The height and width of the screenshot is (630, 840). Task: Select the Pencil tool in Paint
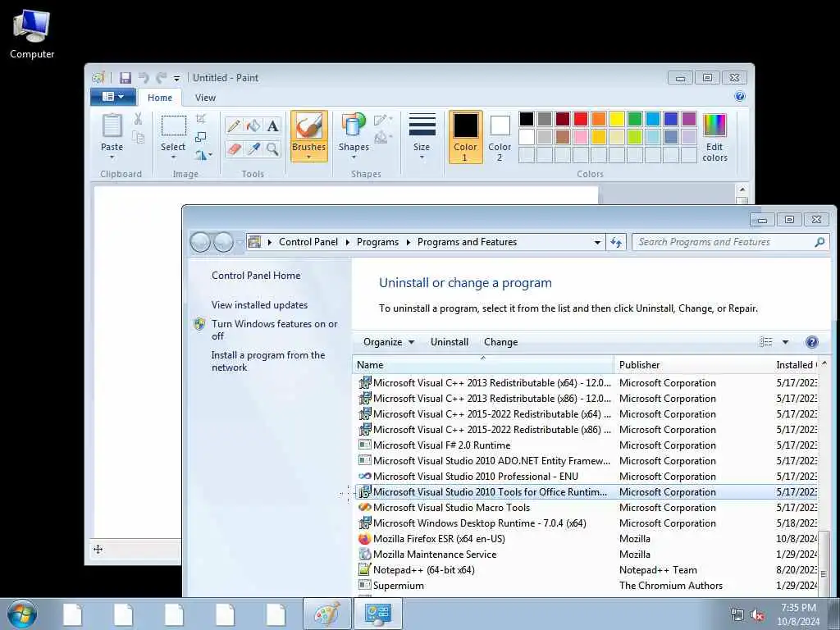click(x=234, y=126)
